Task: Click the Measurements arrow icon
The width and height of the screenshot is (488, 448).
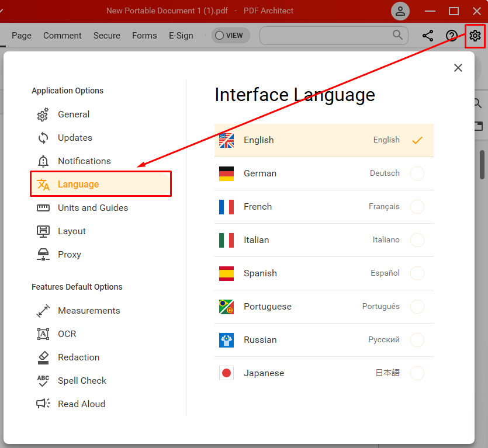Action: (x=43, y=311)
